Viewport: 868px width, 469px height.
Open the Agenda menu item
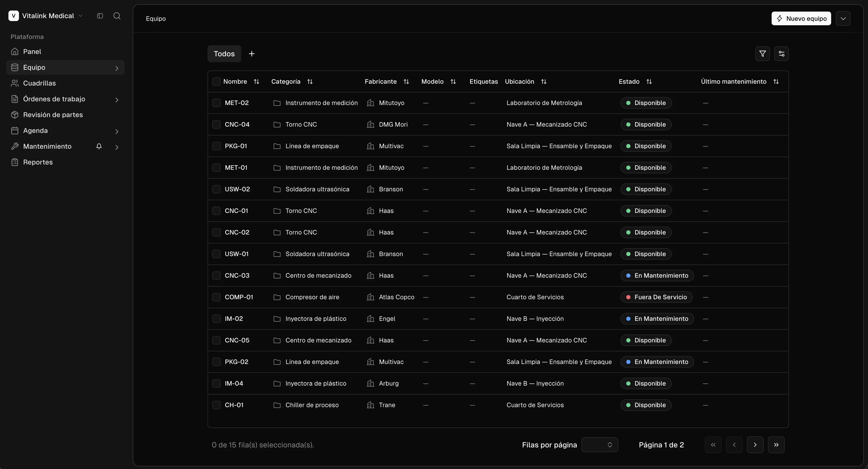coord(65,131)
